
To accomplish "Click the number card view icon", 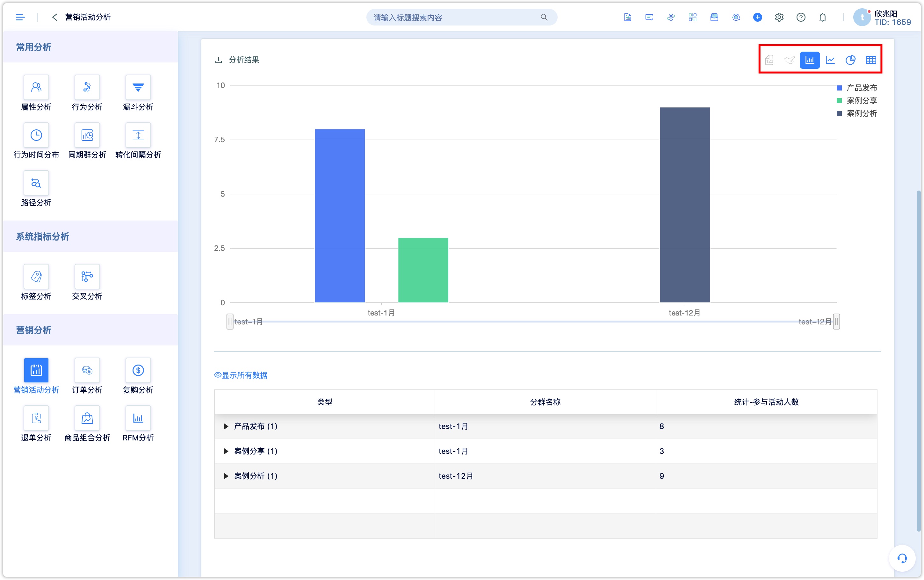I will 769,60.
